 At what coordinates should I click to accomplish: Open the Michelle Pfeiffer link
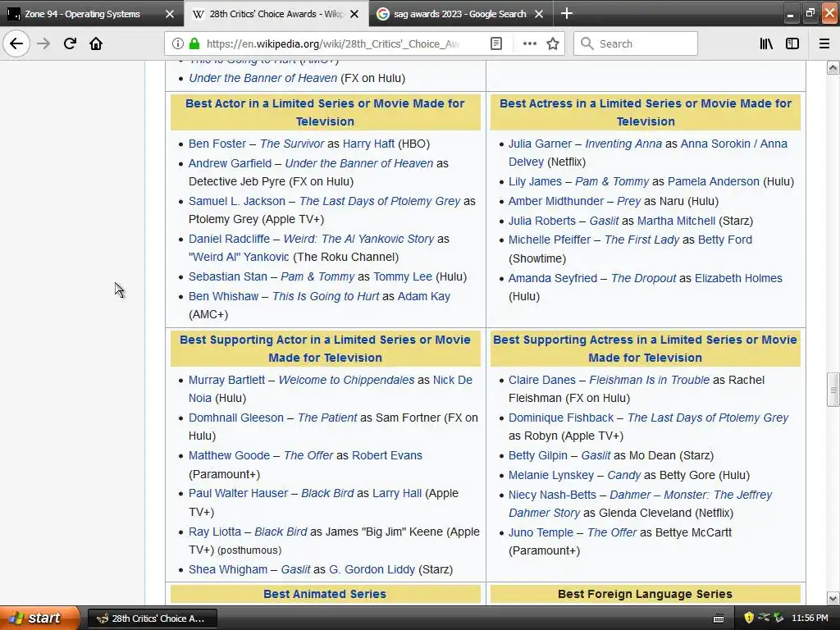[549, 240]
